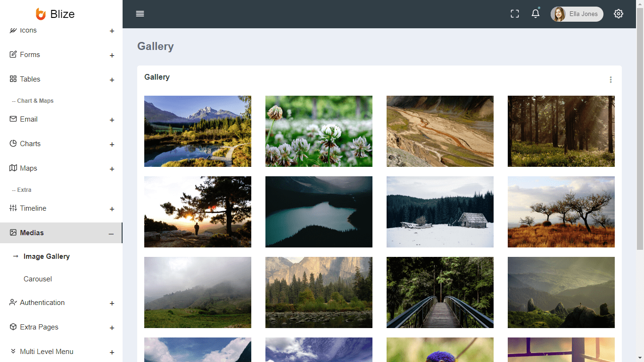Image resolution: width=644 pixels, height=362 pixels.
Task: Click the Blize flame logo
Action: (41, 14)
